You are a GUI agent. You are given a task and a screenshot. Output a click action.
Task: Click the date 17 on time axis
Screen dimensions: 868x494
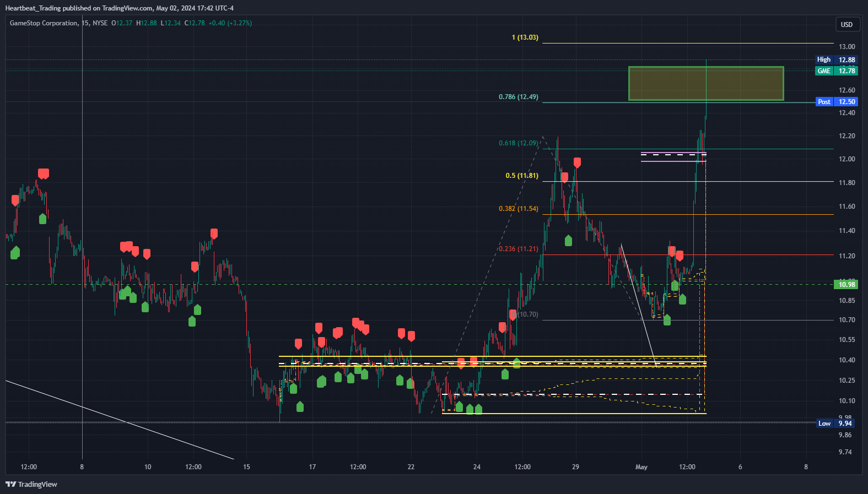coord(312,467)
